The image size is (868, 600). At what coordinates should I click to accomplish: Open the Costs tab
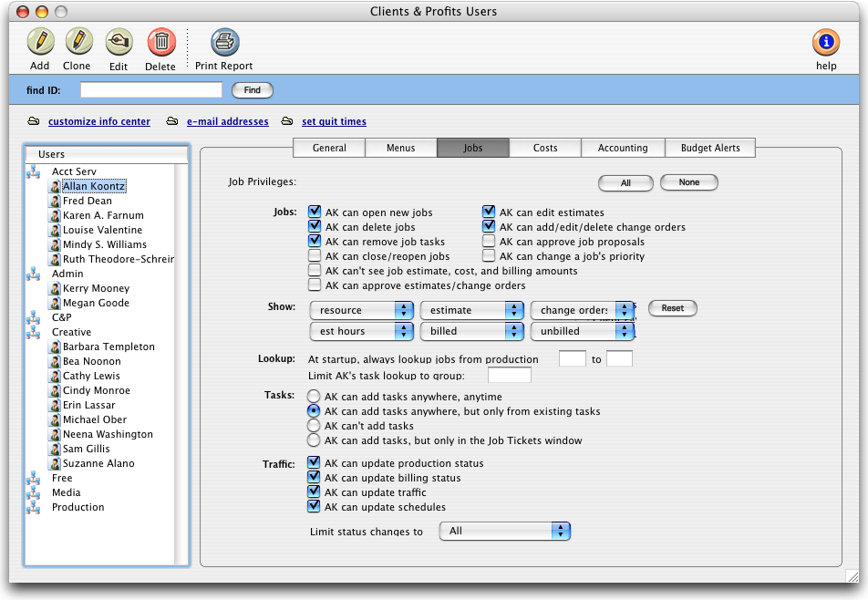point(545,148)
